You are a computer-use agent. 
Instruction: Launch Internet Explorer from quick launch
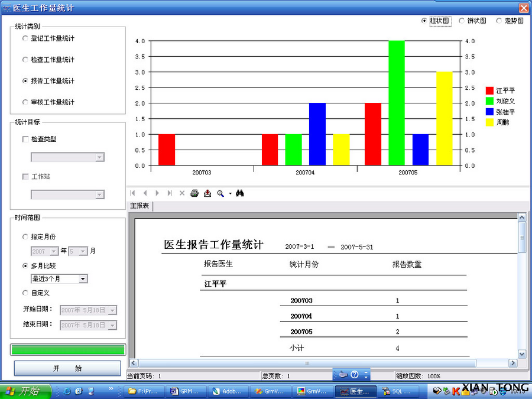click(67, 391)
